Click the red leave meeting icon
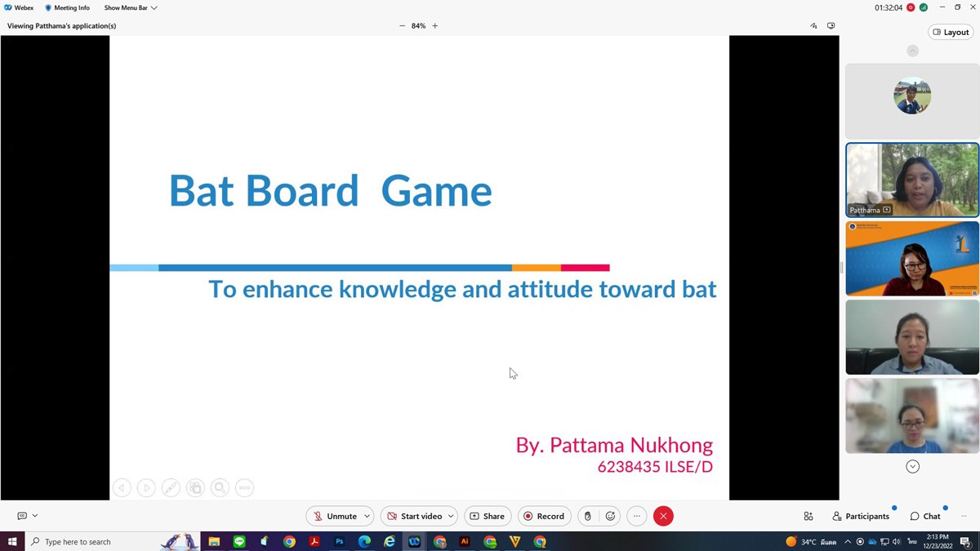The height and width of the screenshot is (551, 980). tap(663, 516)
